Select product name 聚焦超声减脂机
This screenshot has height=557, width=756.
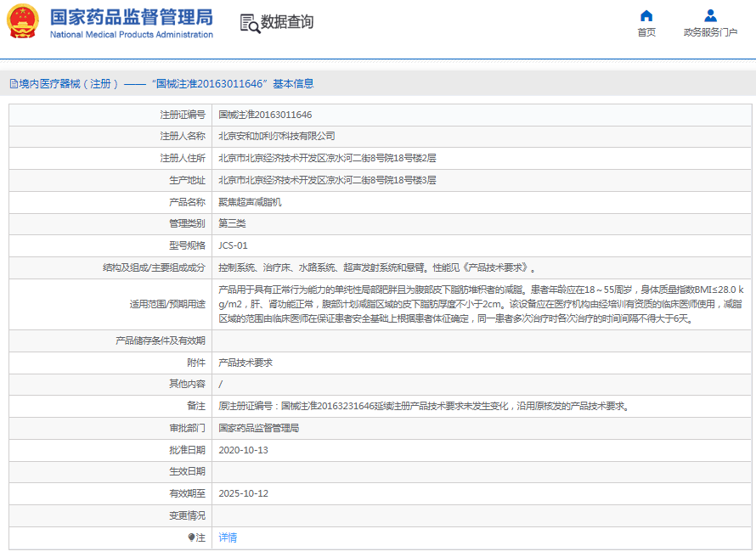click(x=250, y=202)
